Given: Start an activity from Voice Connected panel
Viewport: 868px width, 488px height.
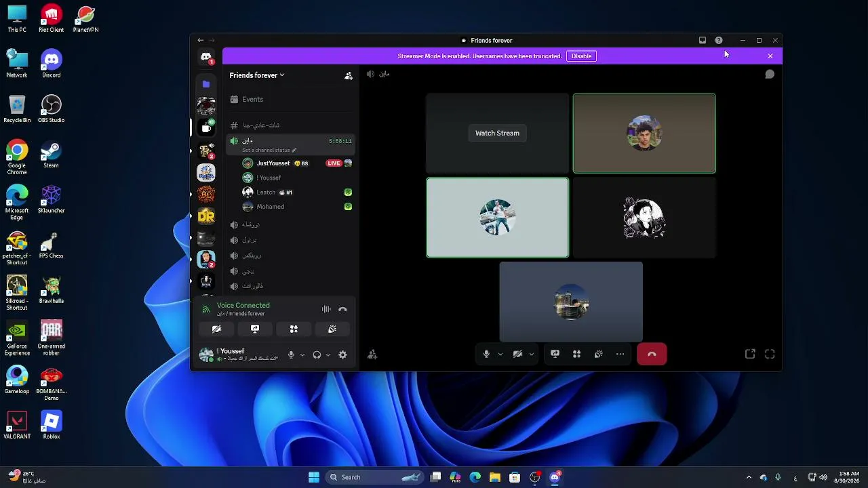Looking at the screenshot, I should 294,329.
